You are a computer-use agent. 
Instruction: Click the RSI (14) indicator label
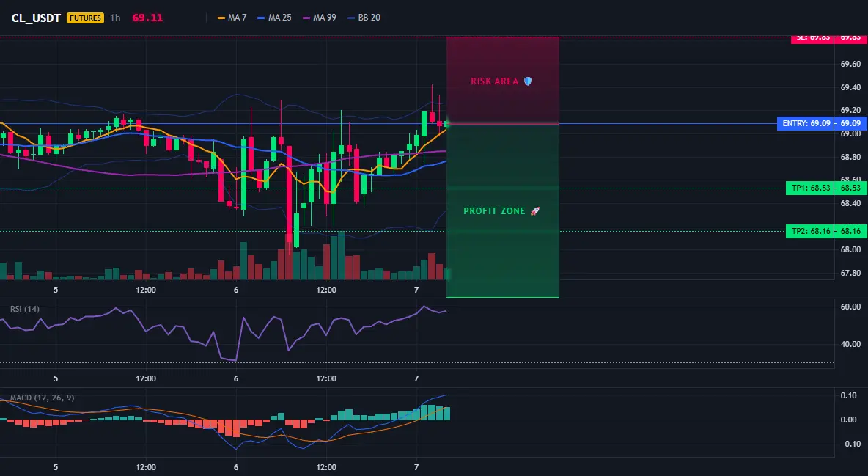[x=25, y=309]
